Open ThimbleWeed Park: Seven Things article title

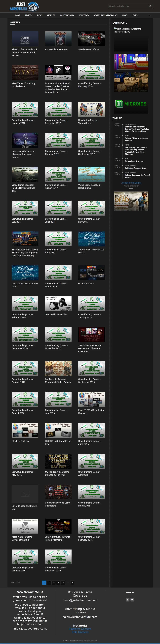click(25, 252)
